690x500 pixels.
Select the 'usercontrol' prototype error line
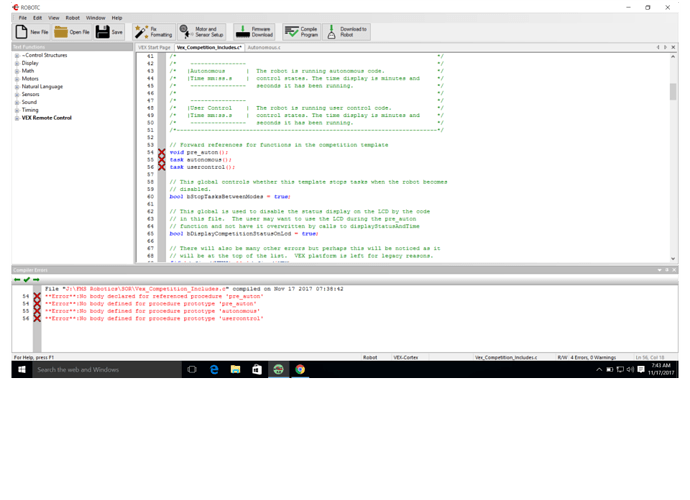(x=154, y=319)
